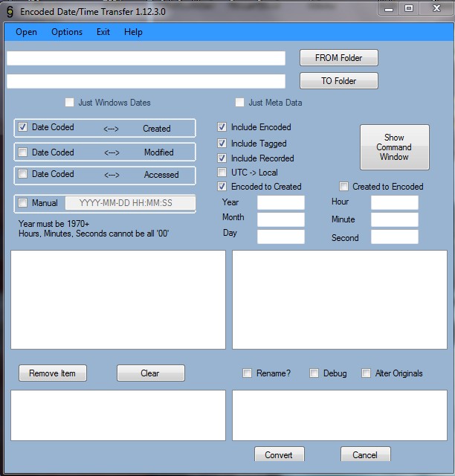Check Date Coded to Accessed checkbox
Screen dimensions: 455x476
coord(23,174)
